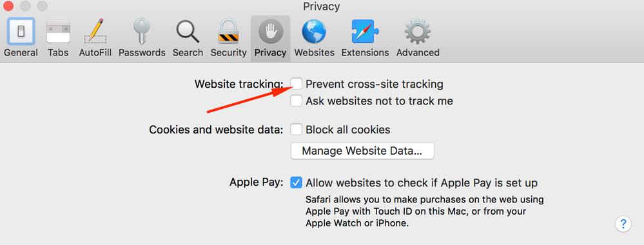Screen dimensions: 644x245
Task: Enable Prevent cross-site tracking checkbox
Action: 296,84
